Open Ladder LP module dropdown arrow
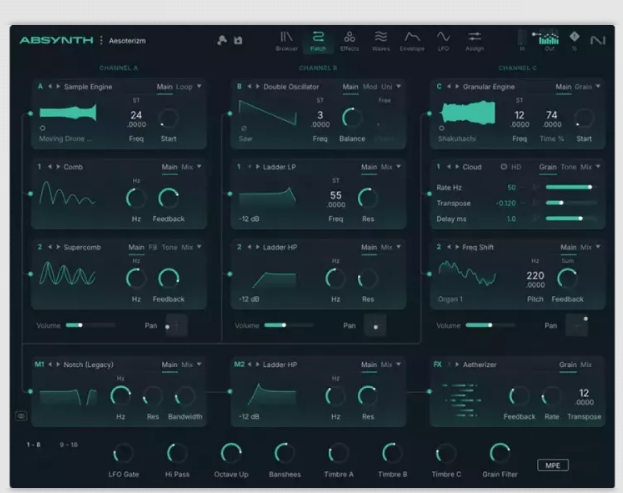Screen dimensions: 623x493 tap(399, 166)
